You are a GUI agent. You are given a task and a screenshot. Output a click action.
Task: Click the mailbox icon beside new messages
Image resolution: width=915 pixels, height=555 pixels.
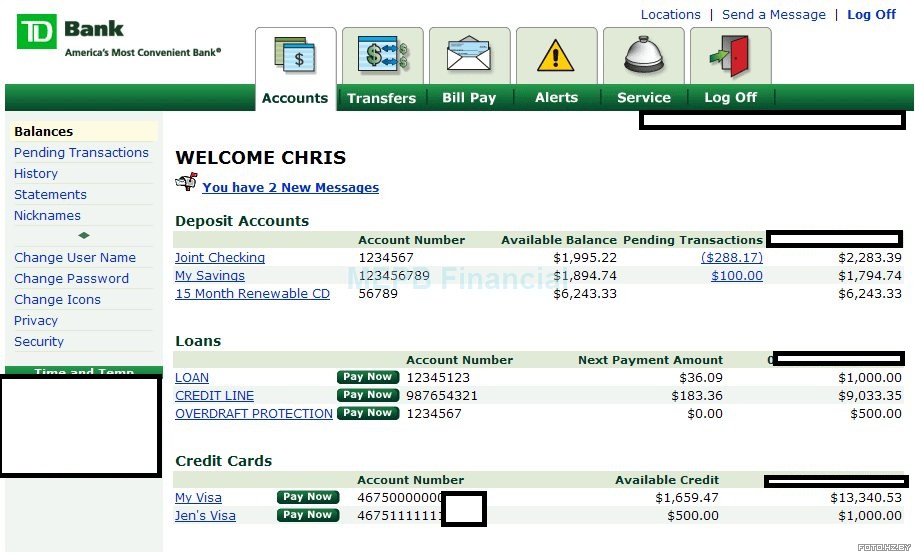pyautogui.click(x=186, y=182)
